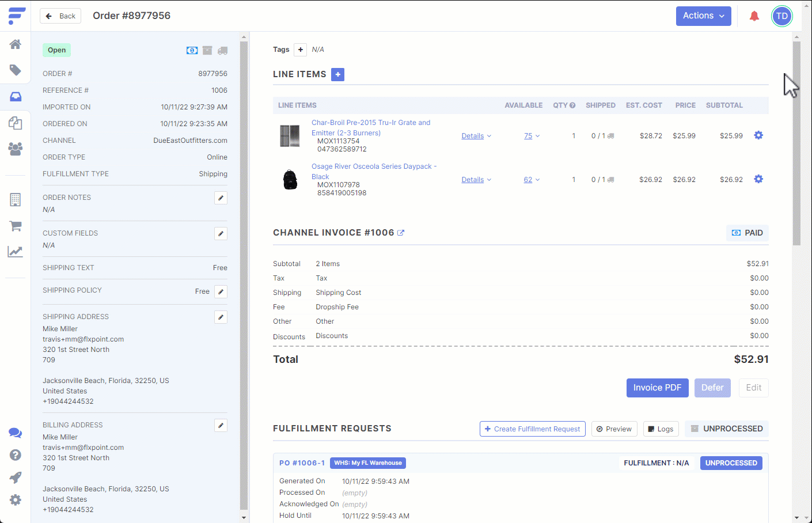Screen dimensions: 812x523
Task: Open PO #1006-1 link
Action: [x=302, y=463]
